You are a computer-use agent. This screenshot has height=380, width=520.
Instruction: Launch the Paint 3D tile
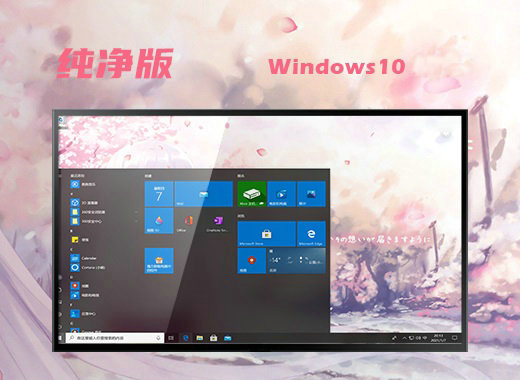(159, 221)
